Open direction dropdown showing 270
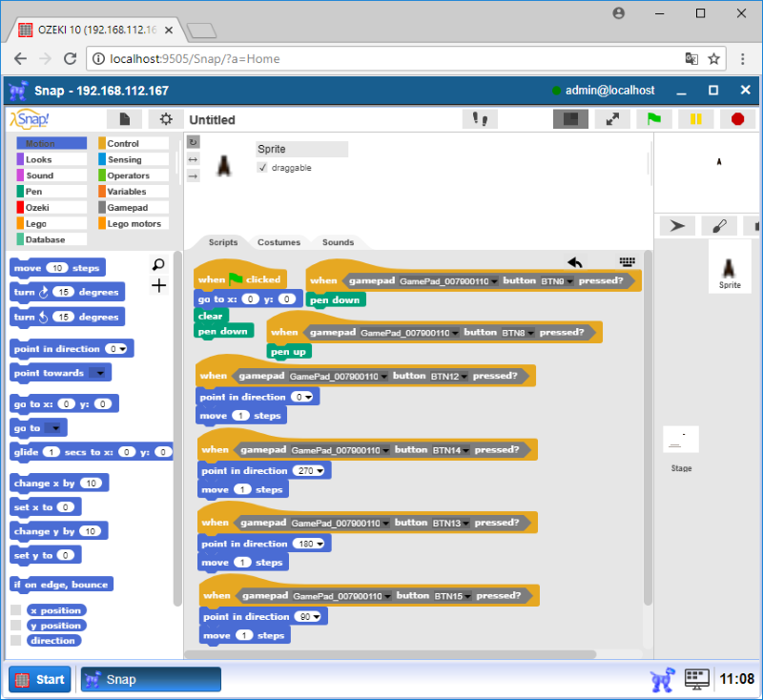 click(x=320, y=471)
